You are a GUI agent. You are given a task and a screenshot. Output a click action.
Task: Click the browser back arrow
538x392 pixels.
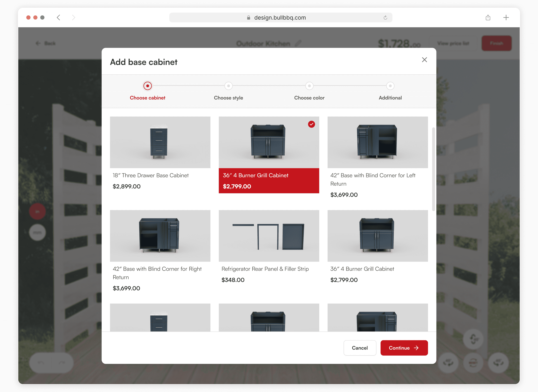[59, 18]
